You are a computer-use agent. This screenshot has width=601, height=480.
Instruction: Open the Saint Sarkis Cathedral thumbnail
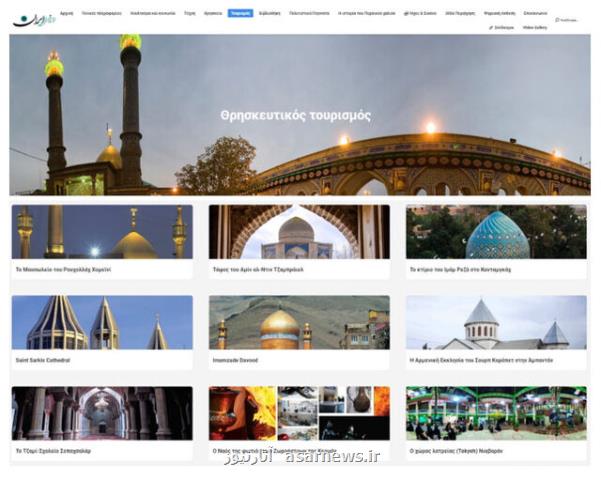[x=102, y=322]
